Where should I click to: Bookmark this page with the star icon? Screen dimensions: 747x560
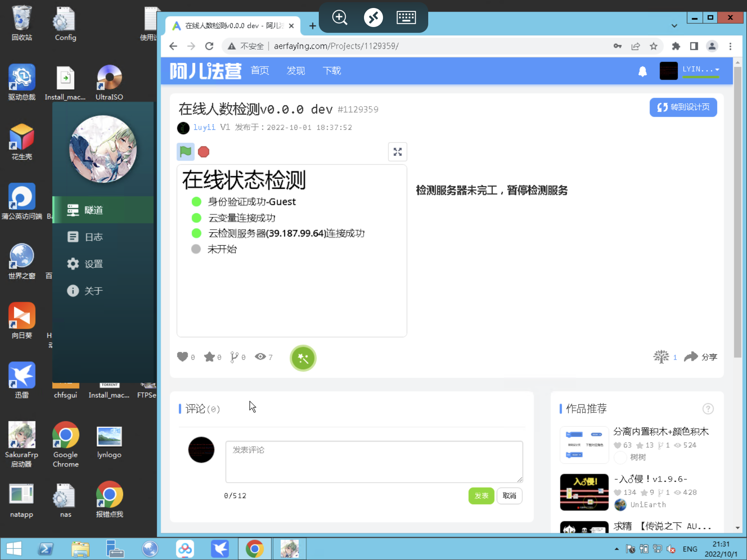coord(654,46)
